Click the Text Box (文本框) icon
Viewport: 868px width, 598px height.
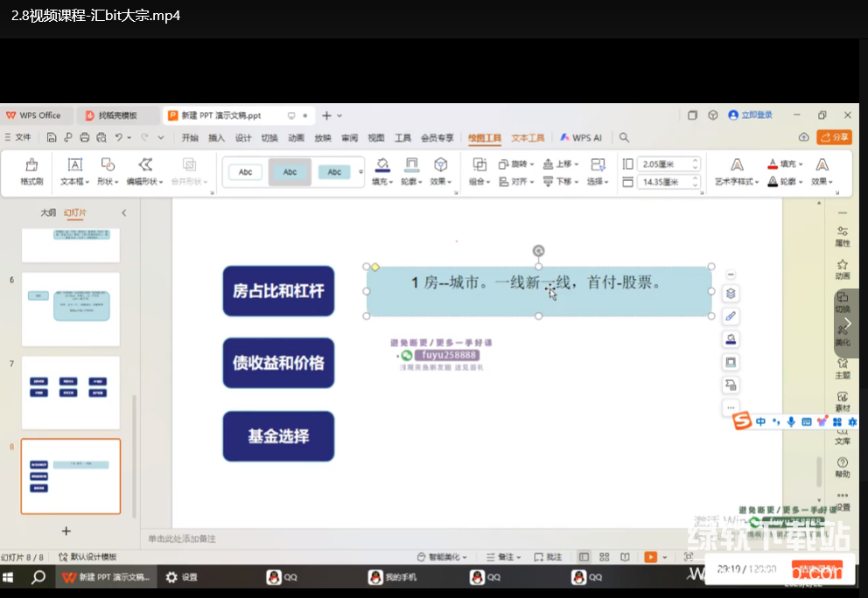point(75,164)
